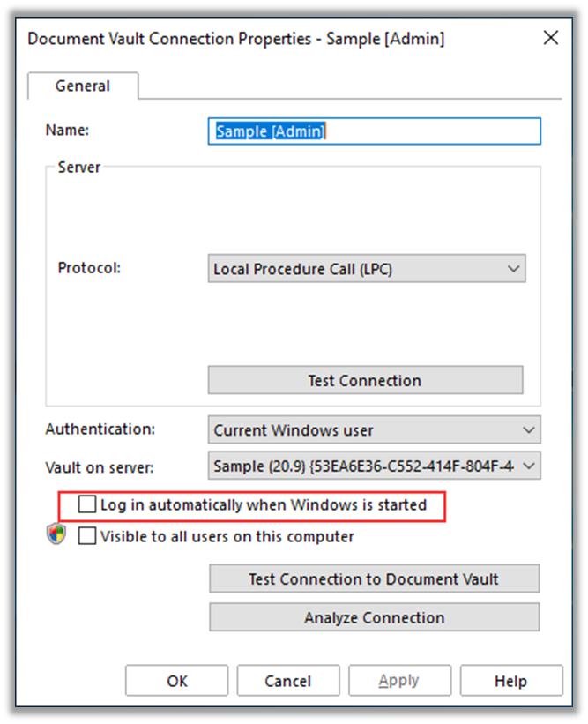Open the Vault on server dropdown

point(375,466)
